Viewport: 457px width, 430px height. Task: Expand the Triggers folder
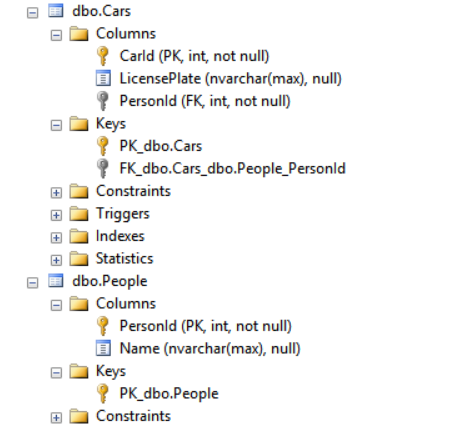pos(56,215)
